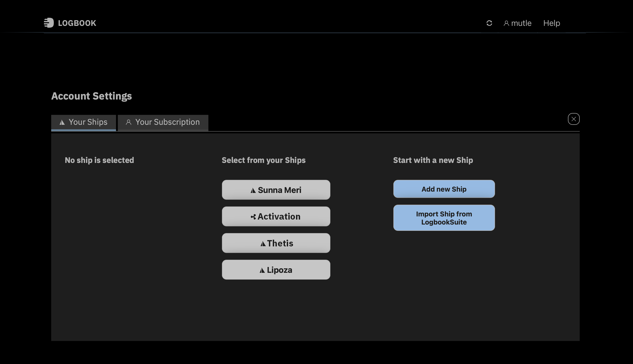Click the sync refresh icon in header

tap(489, 23)
